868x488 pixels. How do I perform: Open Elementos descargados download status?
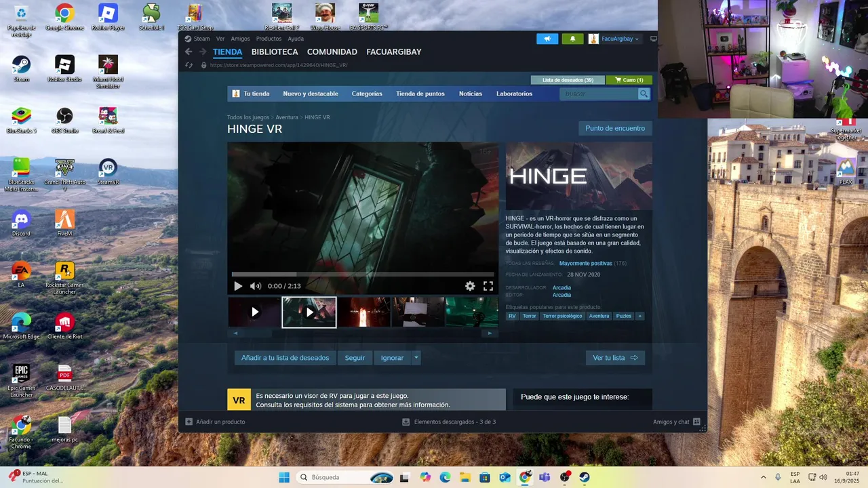[x=449, y=422]
